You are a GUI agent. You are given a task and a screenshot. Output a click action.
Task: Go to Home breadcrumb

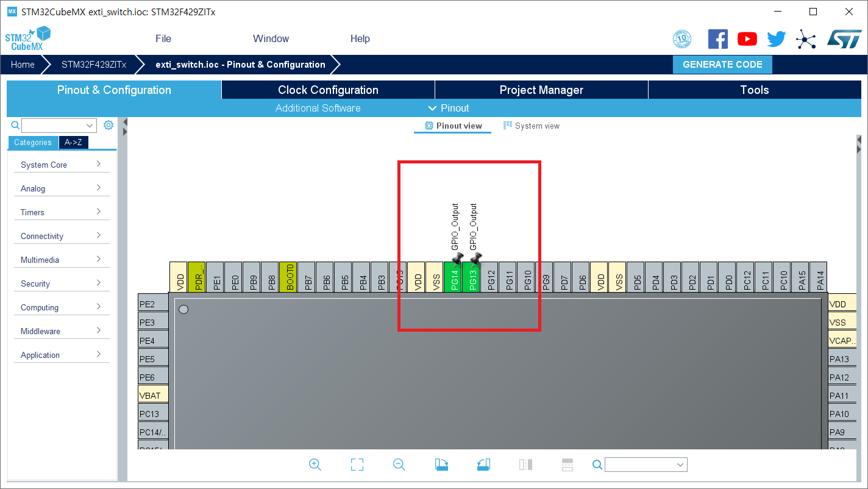[23, 65]
